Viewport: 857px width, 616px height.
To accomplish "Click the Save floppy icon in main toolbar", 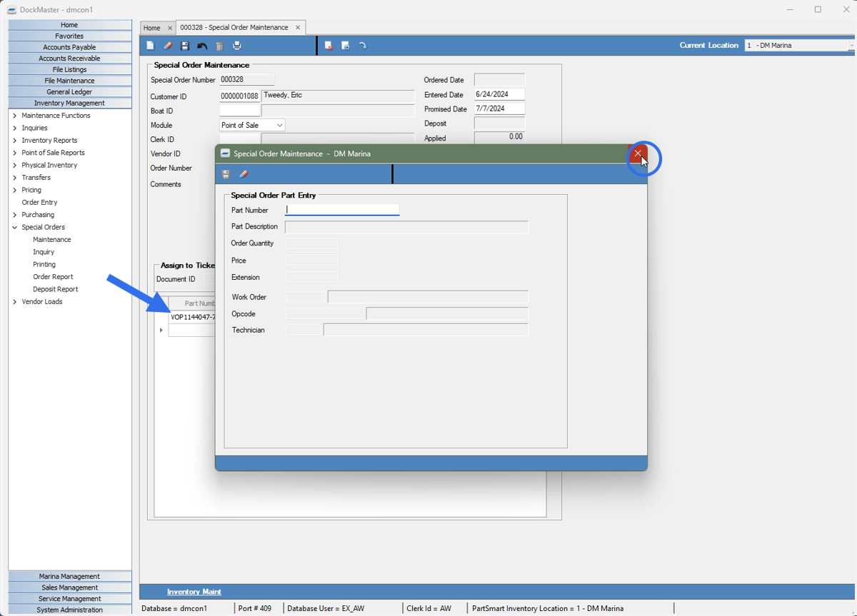I will point(185,46).
